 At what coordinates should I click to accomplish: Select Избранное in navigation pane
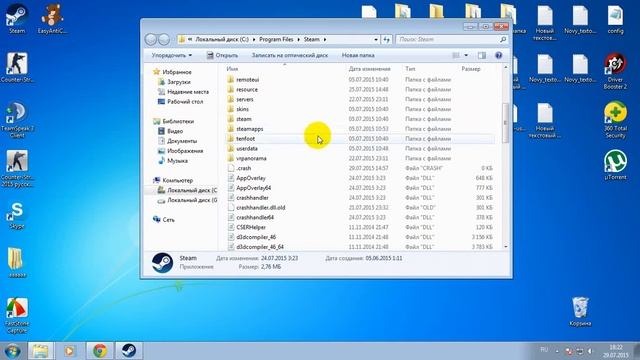pyautogui.click(x=172, y=72)
